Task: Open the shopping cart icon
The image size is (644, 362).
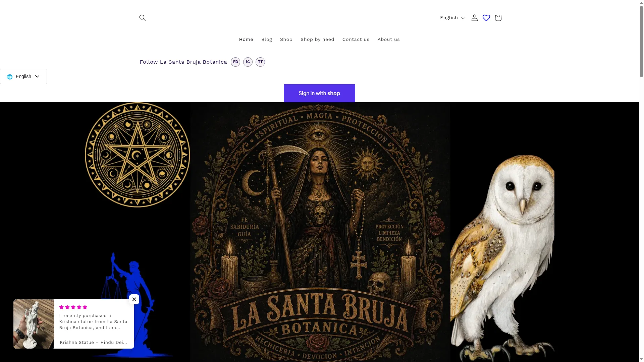Action: [x=498, y=18]
